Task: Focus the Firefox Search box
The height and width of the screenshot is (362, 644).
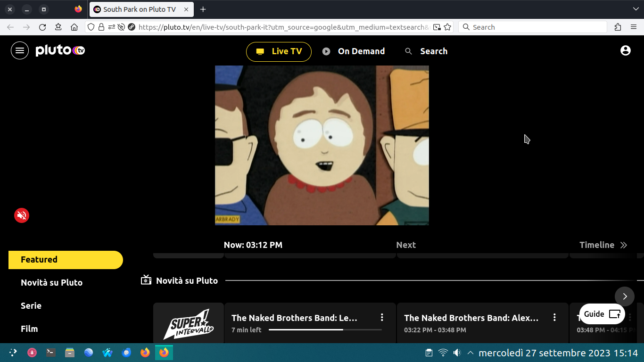Action: tap(533, 27)
